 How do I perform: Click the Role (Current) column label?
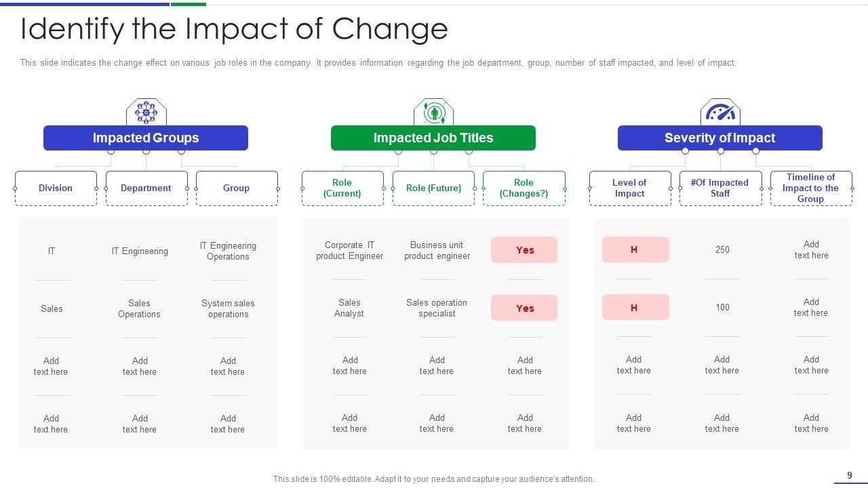coord(342,188)
